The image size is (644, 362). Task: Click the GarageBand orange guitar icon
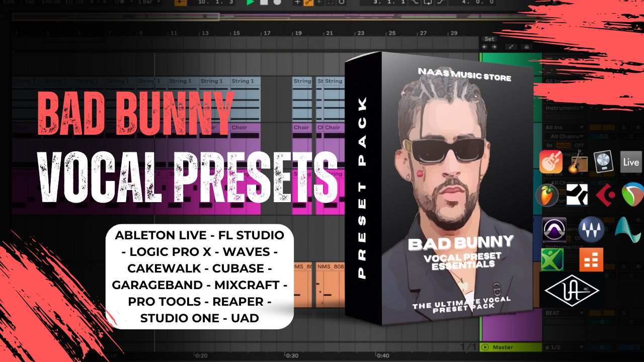point(550,162)
